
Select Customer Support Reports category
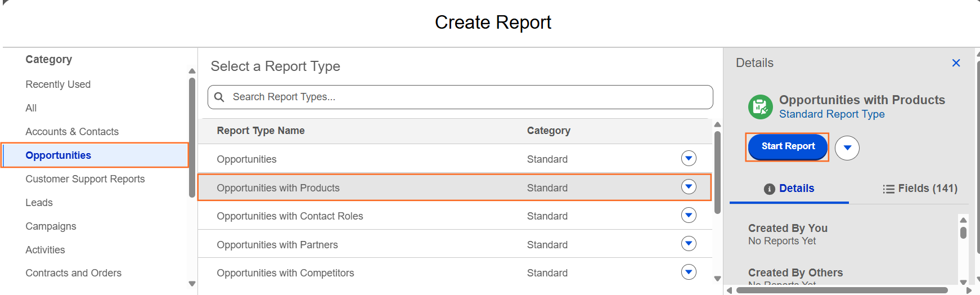point(85,179)
